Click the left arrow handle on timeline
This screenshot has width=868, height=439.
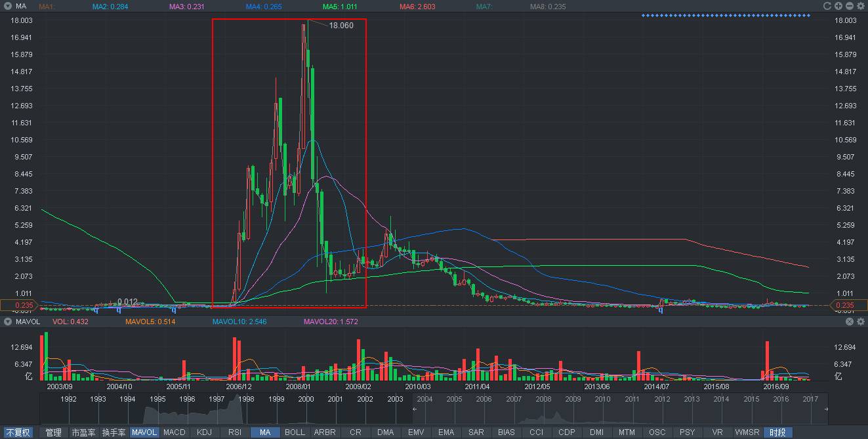414,409
